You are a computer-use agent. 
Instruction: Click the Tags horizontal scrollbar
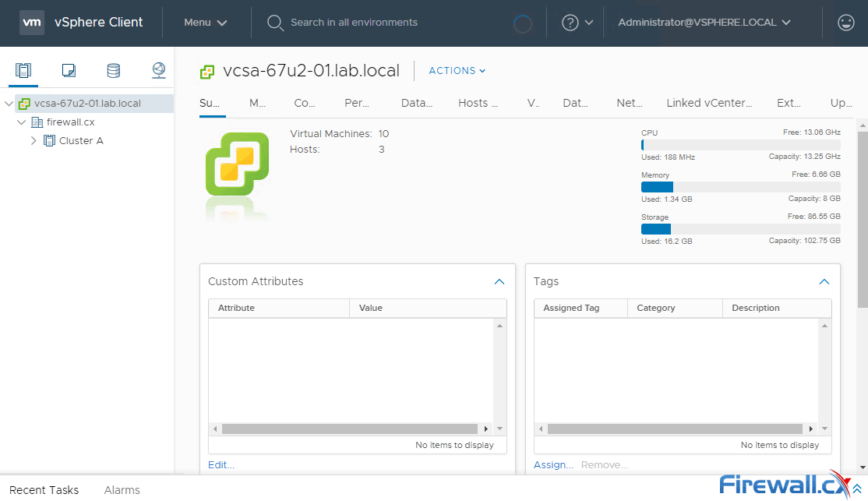(x=676, y=429)
